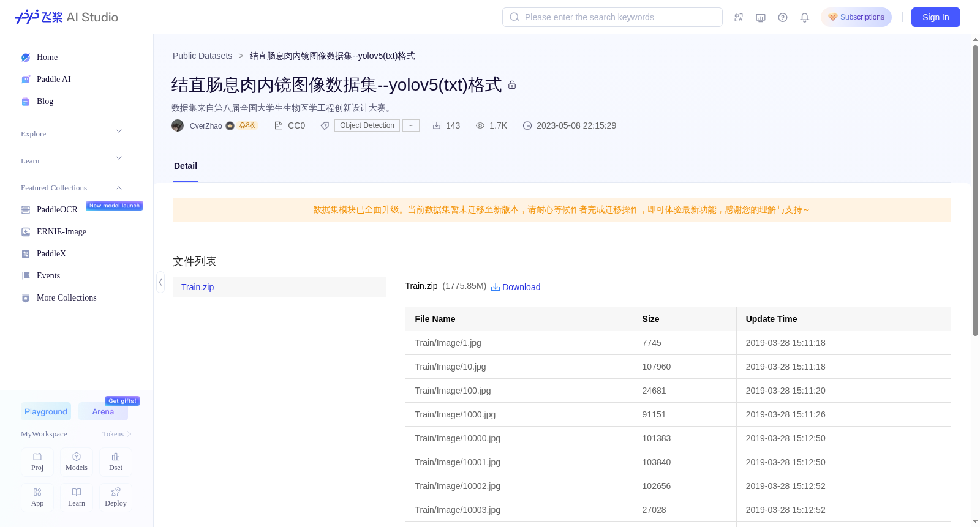Screen dimensions: 980x527
Task: Open Dset in MyWorkspace
Action: [x=116, y=462]
